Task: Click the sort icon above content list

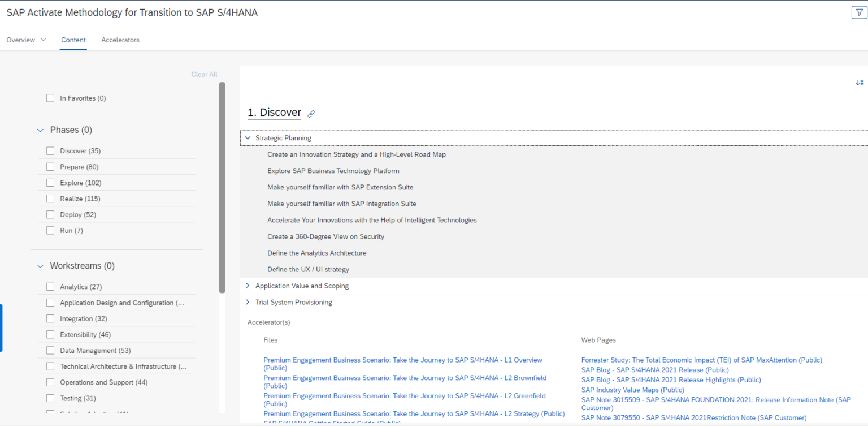Action: (x=859, y=83)
